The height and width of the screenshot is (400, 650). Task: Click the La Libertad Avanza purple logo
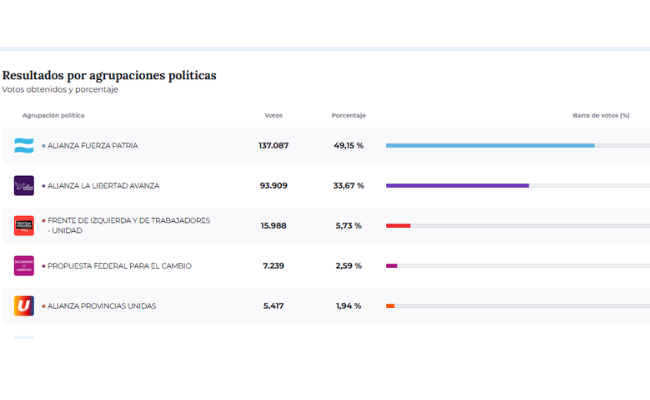[24, 186]
